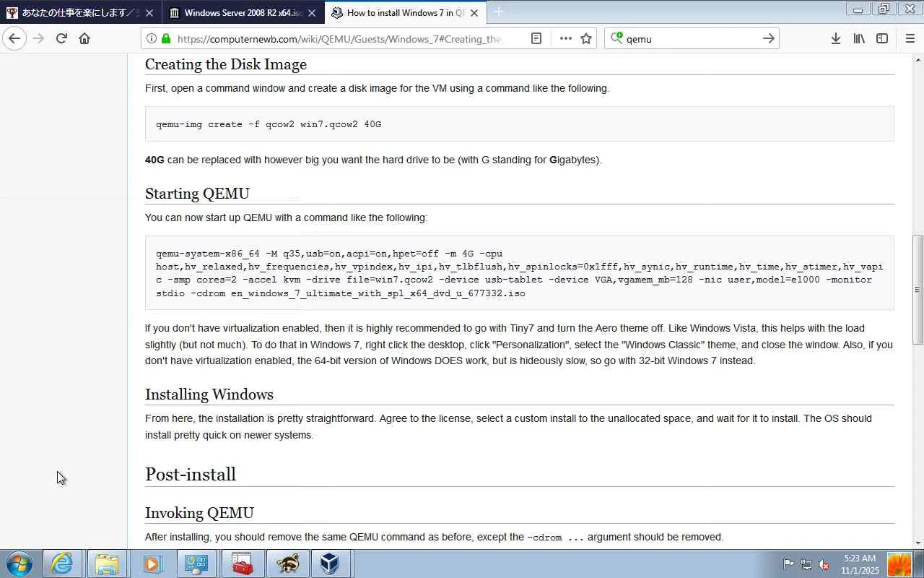
Task: Open VirtualBox from the taskbar
Action: (x=330, y=564)
